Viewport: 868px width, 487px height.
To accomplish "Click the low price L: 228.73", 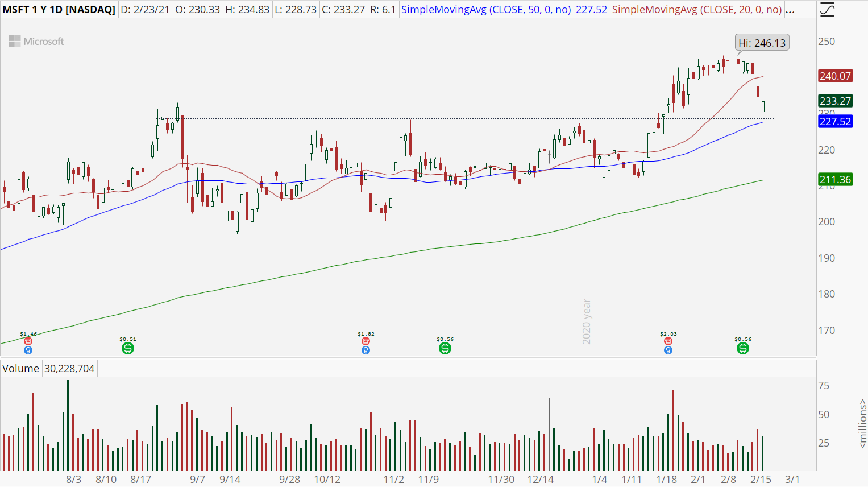I will [x=296, y=10].
